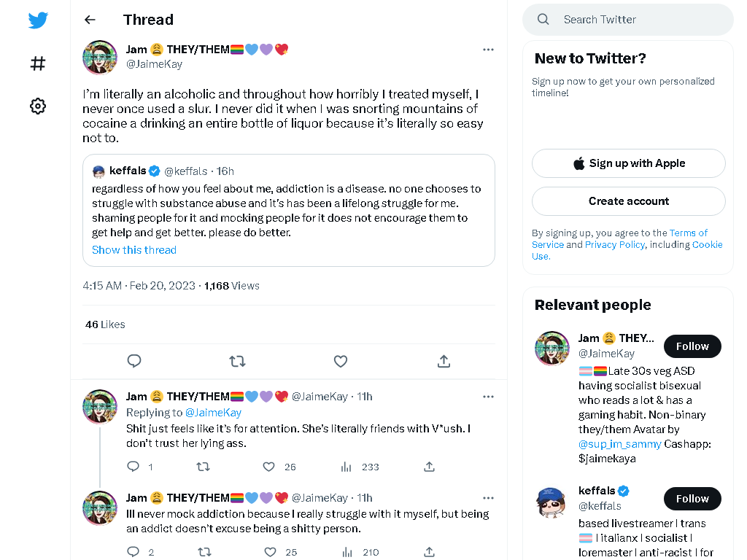Viewport: 747px width, 560px height.
Task: Click Sign up with Apple button
Action: pos(628,163)
